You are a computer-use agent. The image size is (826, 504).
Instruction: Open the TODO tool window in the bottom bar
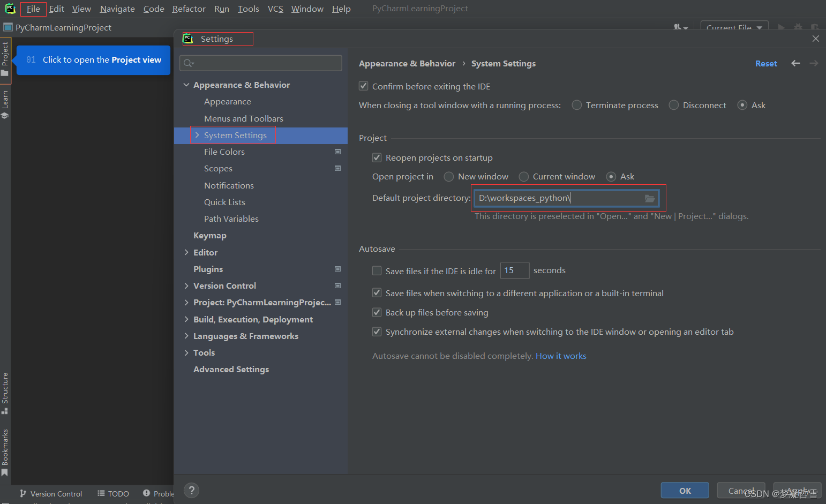tap(113, 494)
